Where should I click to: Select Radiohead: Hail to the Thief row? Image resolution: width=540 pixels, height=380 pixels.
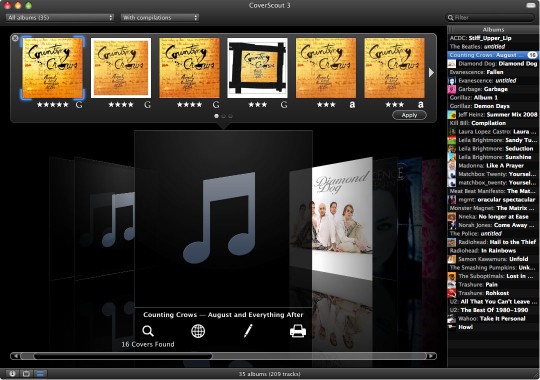pyautogui.click(x=493, y=242)
